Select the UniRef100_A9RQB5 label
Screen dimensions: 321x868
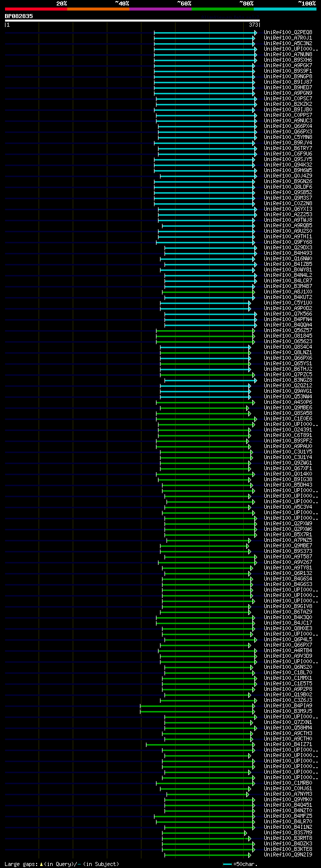[288, 226]
